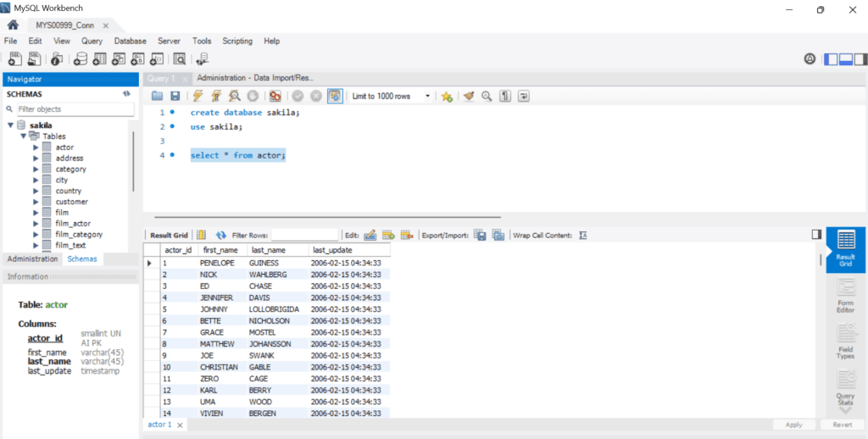
Task: Open the Field Types side panel
Action: (845, 342)
